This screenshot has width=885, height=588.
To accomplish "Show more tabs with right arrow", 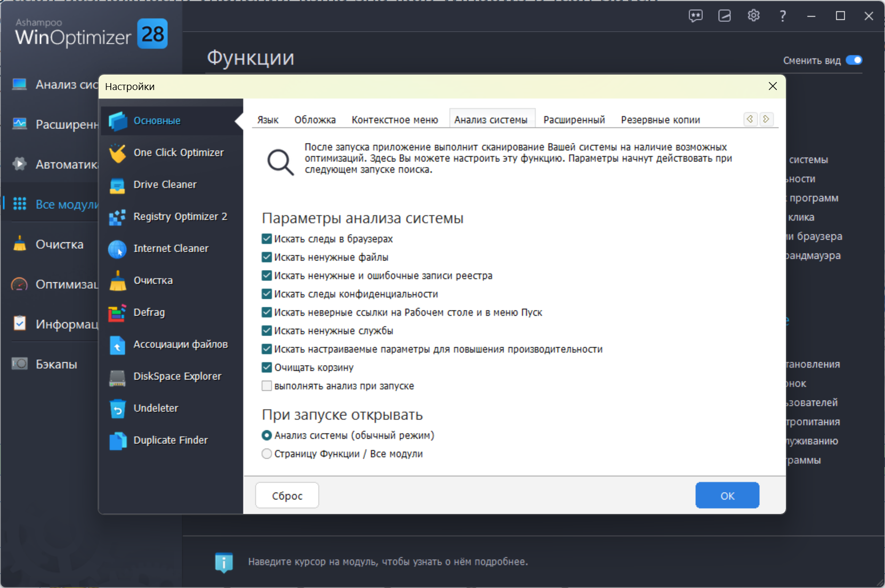I will [x=766, y=119].
